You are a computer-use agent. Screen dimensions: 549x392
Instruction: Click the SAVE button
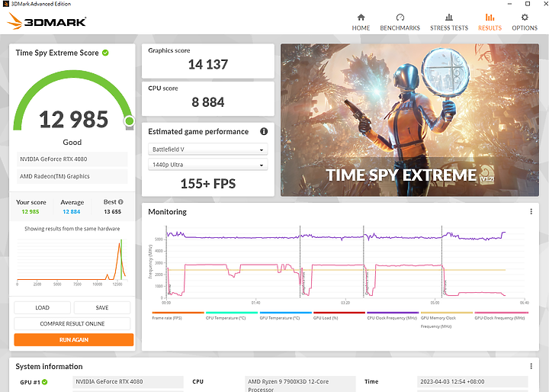(x=102, y=307)
